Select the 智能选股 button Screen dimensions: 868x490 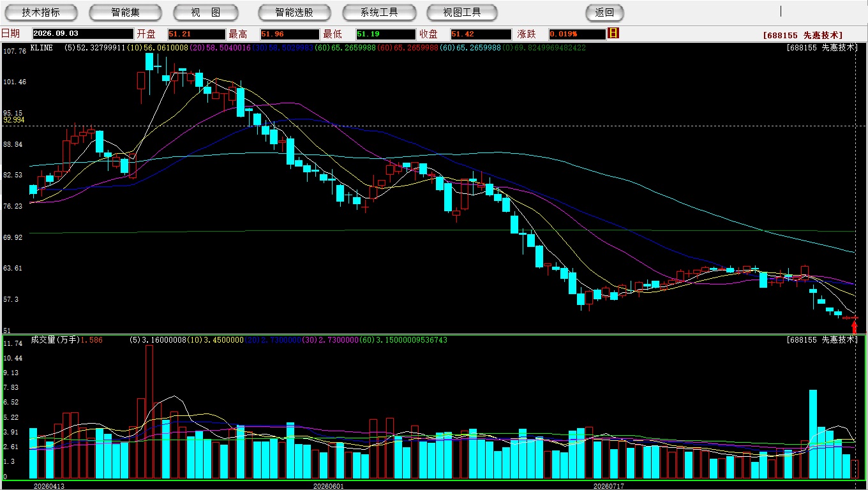294,12
